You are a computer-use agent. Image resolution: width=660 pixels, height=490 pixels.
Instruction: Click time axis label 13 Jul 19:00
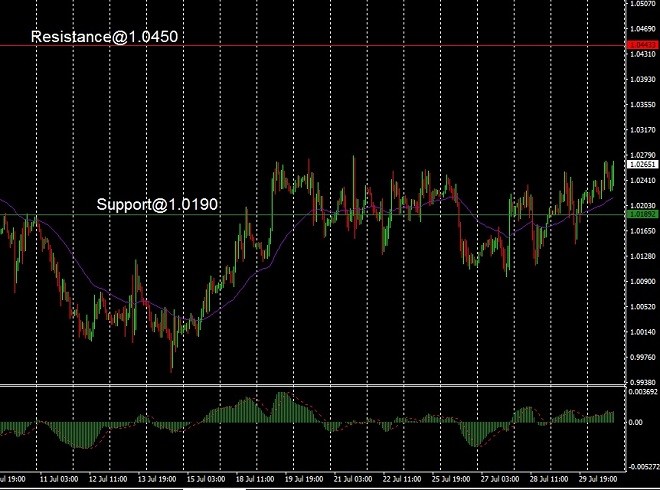tap(157, 479)
